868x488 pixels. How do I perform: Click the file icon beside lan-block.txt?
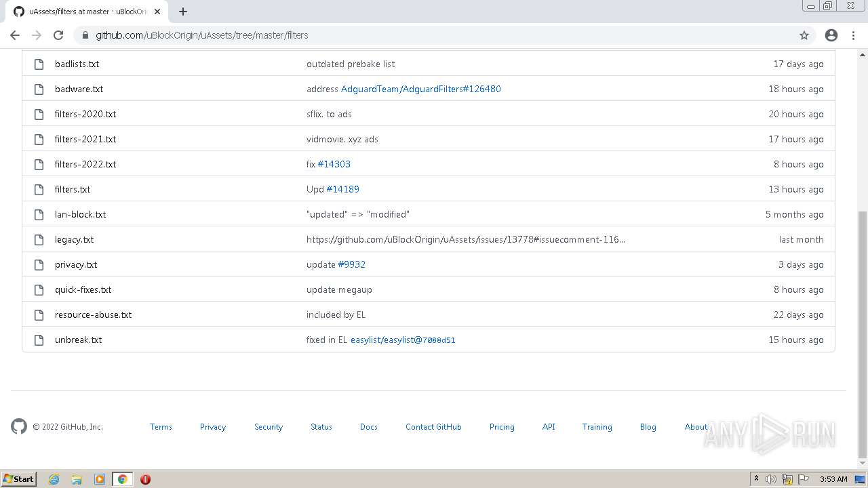pyautogui.click(x=39, y=214)
